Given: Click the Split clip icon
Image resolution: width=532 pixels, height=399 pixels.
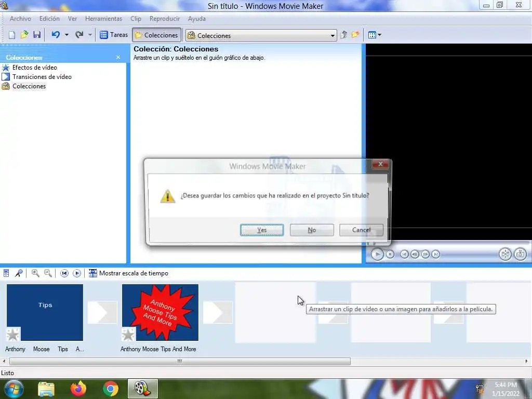Looking at the screenshot, I should [505, 254].
